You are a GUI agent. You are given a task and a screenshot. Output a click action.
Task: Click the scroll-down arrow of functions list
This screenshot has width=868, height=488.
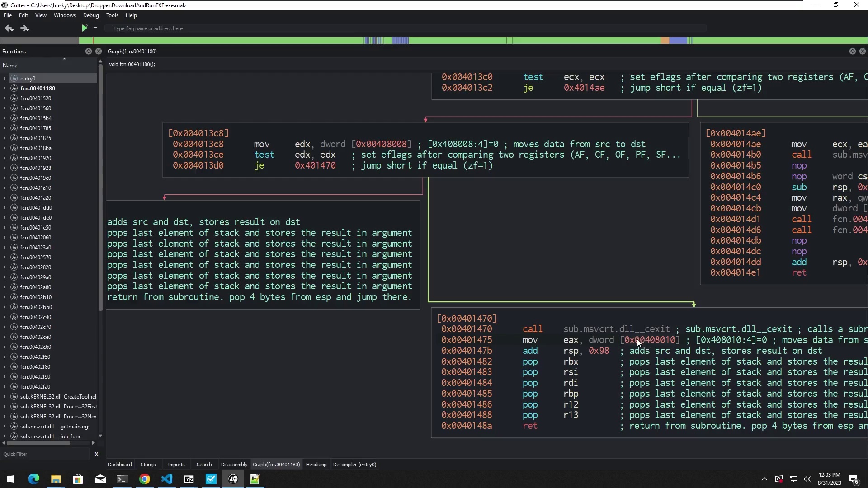click(100, 436)
